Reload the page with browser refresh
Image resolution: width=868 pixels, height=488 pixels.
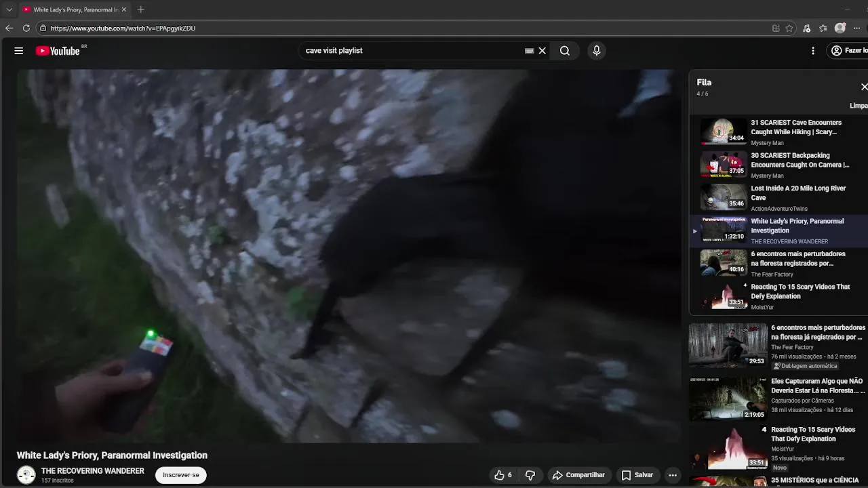point(26,28)
